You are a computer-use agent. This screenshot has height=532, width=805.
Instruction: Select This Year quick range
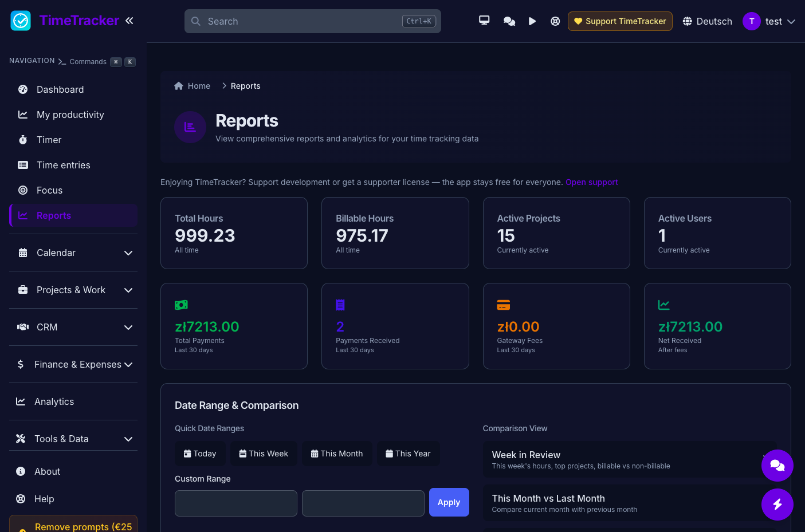(409, 454)
